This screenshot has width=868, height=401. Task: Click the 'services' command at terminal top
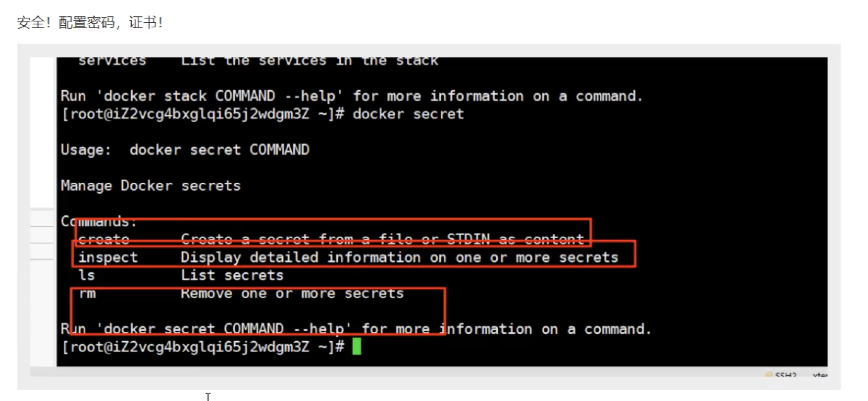pyautogui.click(x=113, y=61)
